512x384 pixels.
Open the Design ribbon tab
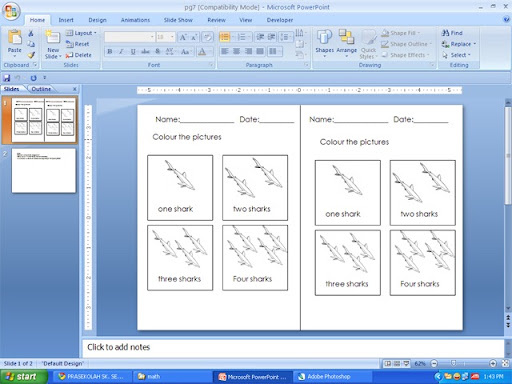[x=97, y=20]
